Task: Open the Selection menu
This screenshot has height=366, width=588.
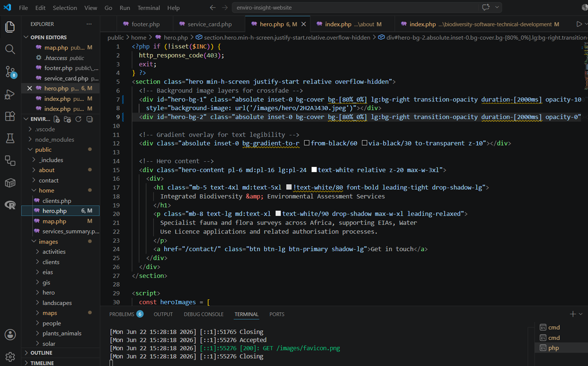Action: coord(65,8)
